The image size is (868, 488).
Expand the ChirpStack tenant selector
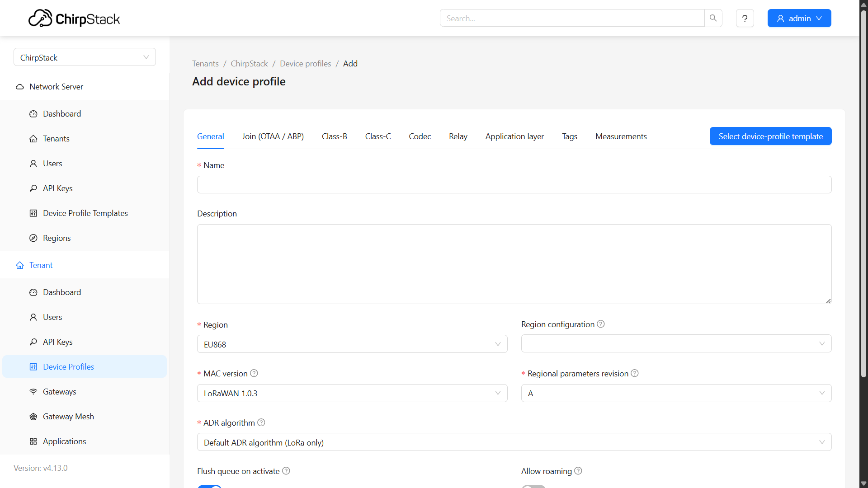(x=85, y=57)
